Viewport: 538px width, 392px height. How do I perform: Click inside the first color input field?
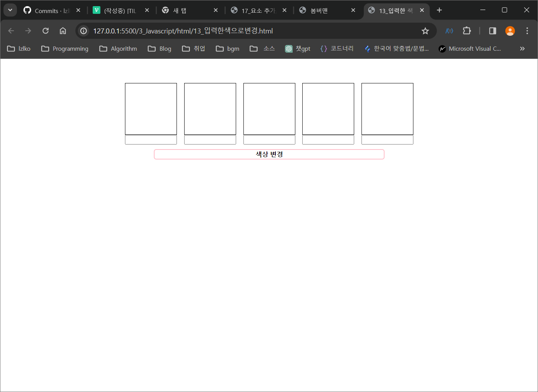click(151, 140)
